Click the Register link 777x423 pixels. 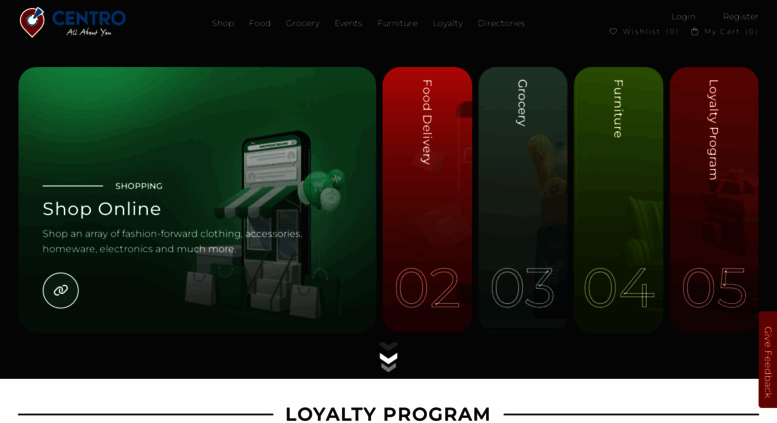(x=740, y=17)
